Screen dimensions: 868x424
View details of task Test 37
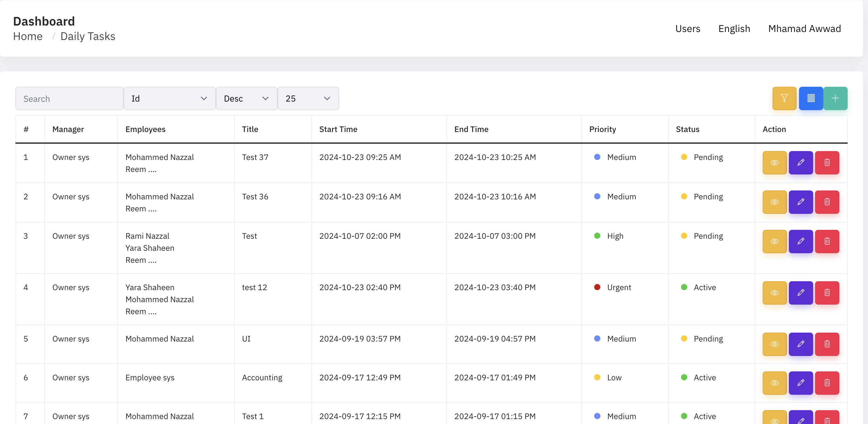(774, 162)
